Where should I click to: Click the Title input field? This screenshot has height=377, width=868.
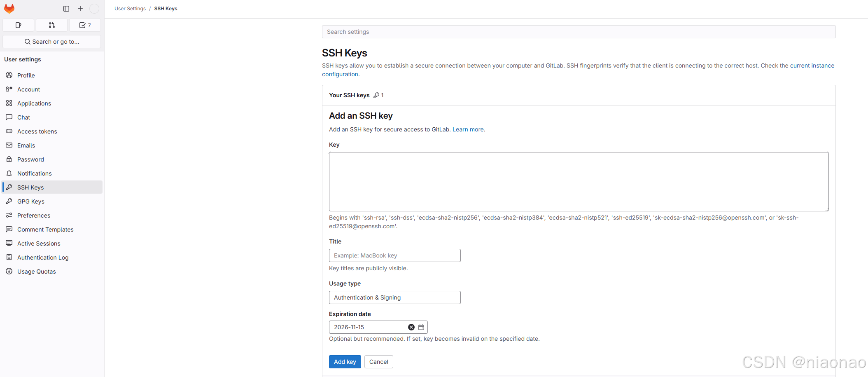394,255
